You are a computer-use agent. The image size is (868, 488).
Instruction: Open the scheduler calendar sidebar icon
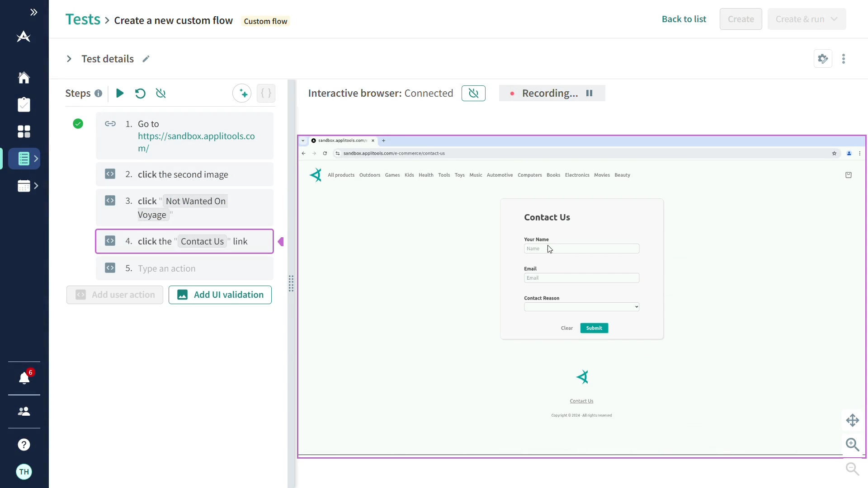(x=24, y=186)
